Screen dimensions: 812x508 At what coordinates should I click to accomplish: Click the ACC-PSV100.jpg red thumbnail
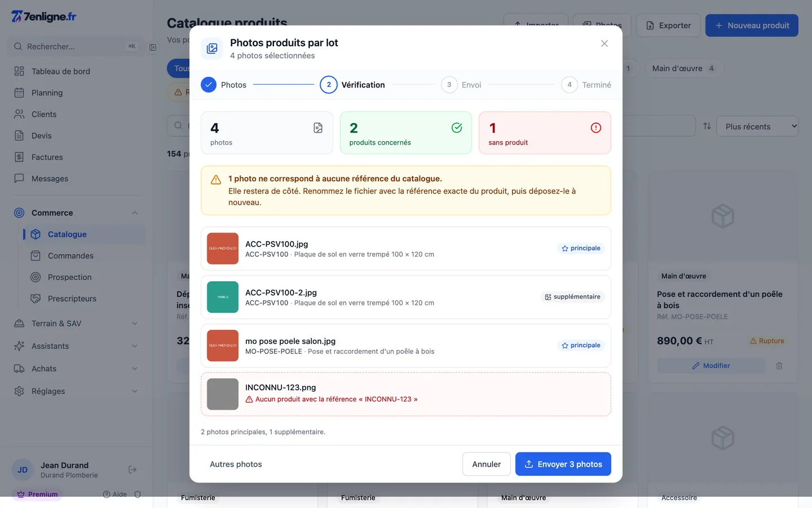pyautogui.click(x=223, y=248)
